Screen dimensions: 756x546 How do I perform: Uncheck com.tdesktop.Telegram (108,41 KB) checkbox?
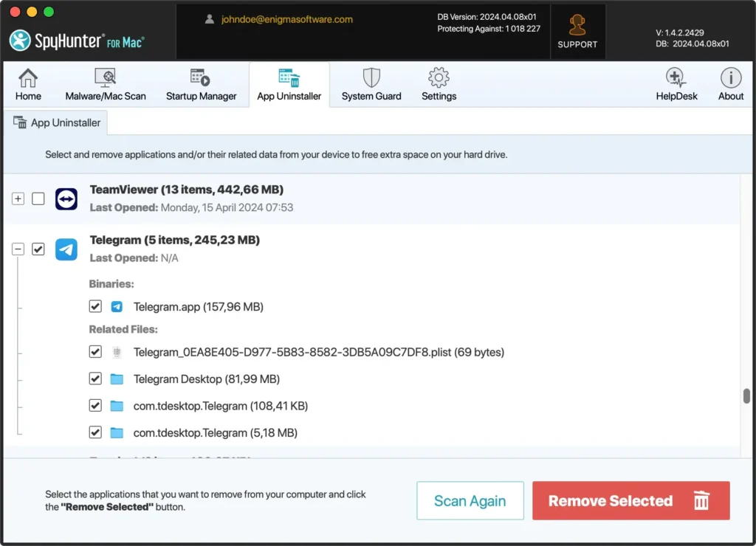point(95,406)
